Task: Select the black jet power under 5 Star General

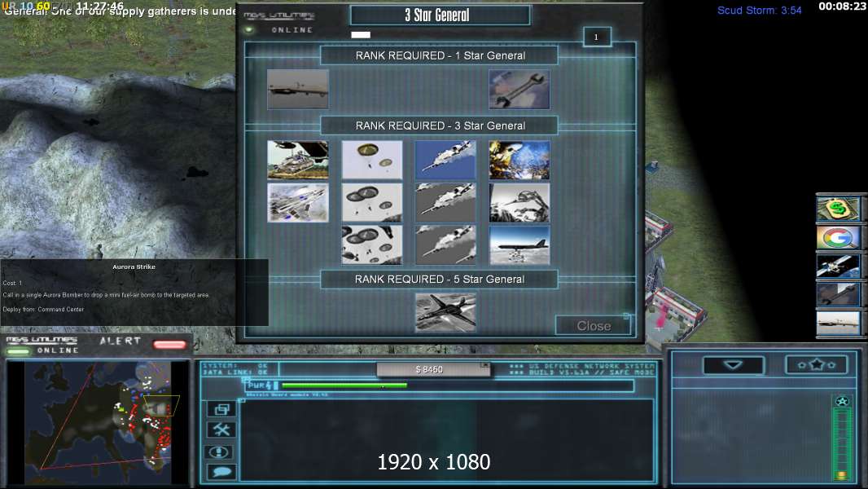Action: pyautogui.click(x=445, y=313)
